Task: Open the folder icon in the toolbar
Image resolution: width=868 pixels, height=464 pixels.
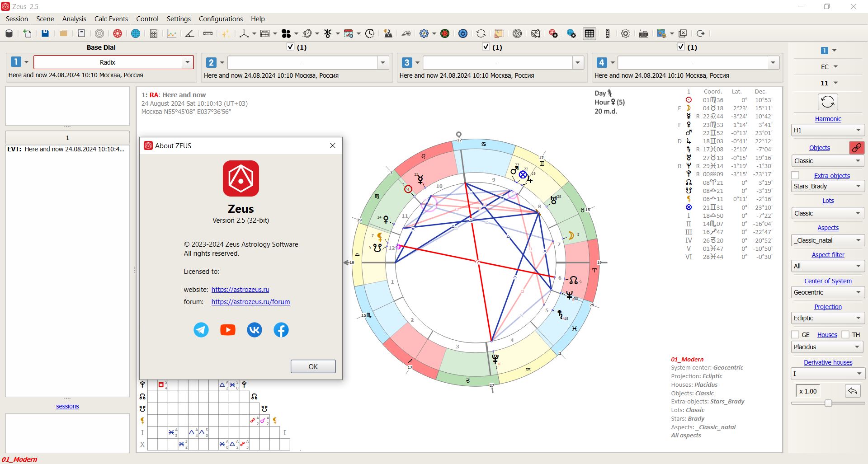Action: pyautogui.click(x=63, y=33)
